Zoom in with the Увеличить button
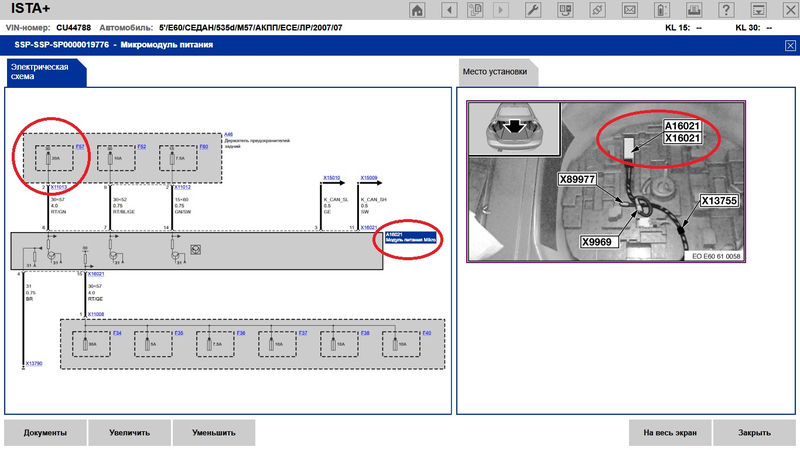 [x=129, y=433]
